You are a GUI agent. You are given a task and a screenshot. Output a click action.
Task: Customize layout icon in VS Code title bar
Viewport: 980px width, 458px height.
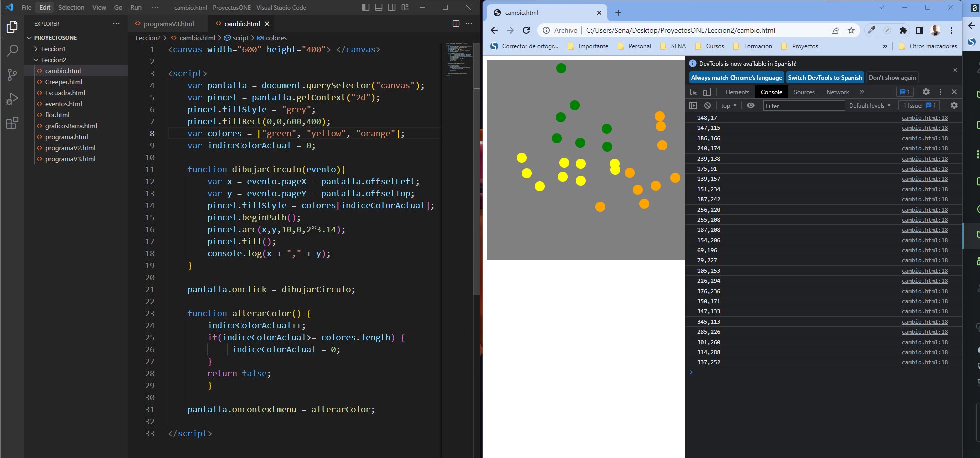[405, 7]
